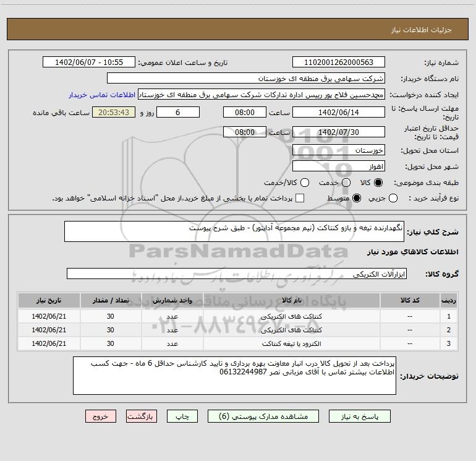The image size is (476, 461).
Task: Click the need number field 1102001262000563
Action: tap(338, 62)
